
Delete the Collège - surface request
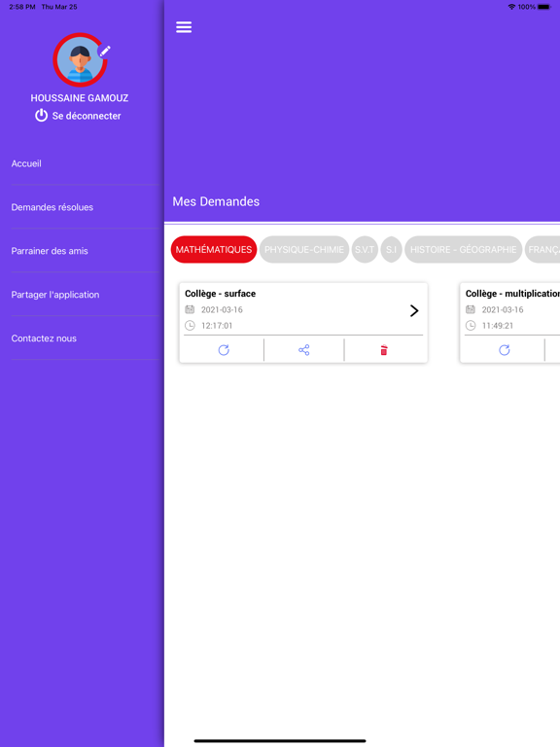(384, 350)
